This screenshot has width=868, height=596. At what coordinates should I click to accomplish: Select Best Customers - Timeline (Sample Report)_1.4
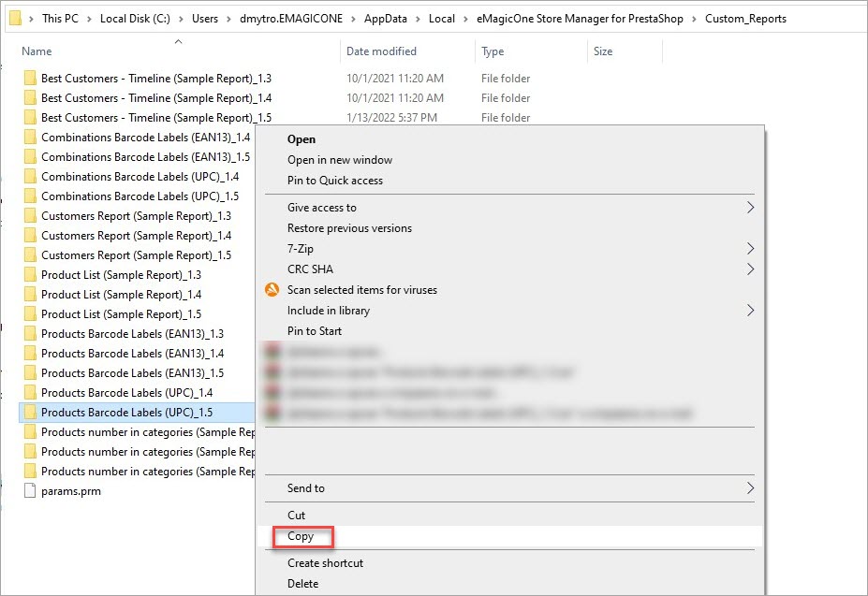[156, 98]
